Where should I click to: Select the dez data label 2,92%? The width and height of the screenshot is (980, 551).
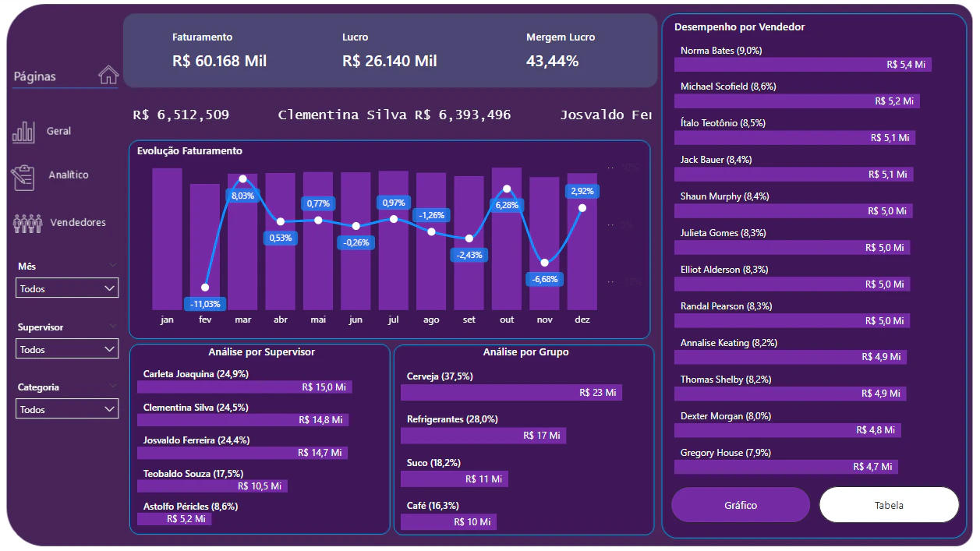(582, 191)
